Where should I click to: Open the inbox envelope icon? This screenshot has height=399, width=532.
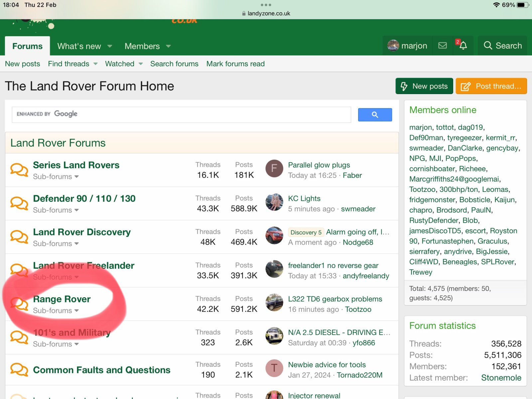pyautogui.click(x=443, y=46)
